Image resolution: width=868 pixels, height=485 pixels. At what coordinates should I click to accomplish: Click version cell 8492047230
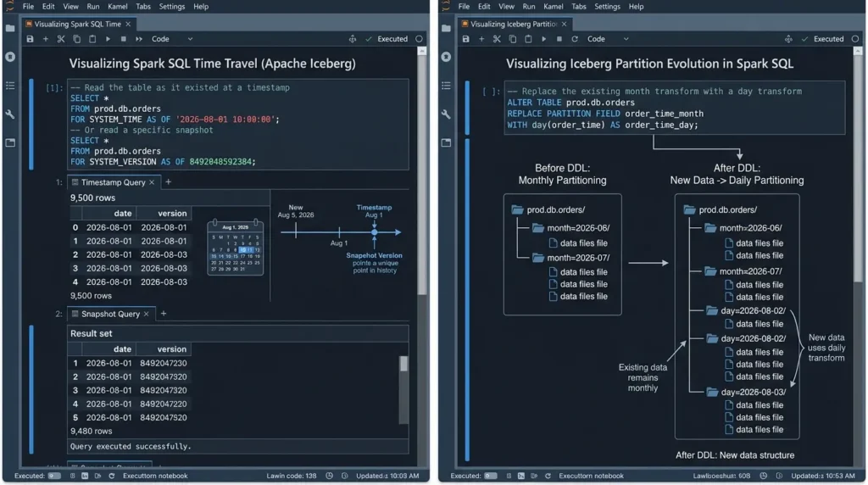tap(164, 363)
